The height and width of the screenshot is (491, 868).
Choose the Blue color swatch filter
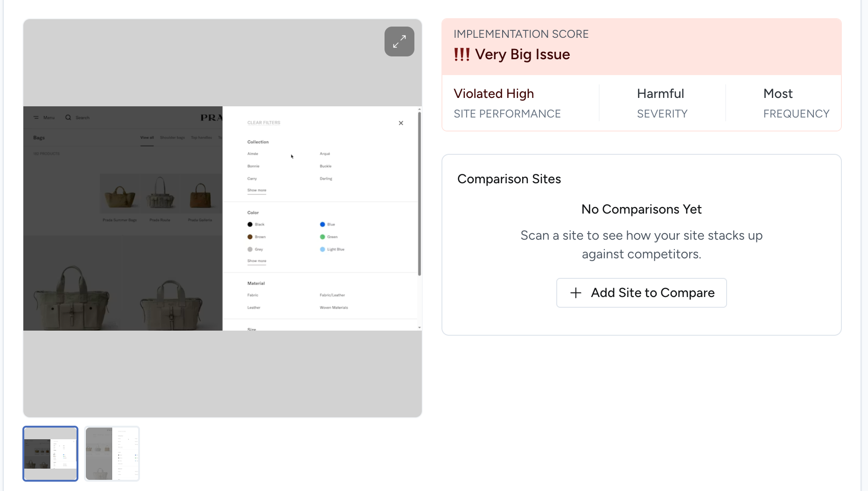click(322, 224)
